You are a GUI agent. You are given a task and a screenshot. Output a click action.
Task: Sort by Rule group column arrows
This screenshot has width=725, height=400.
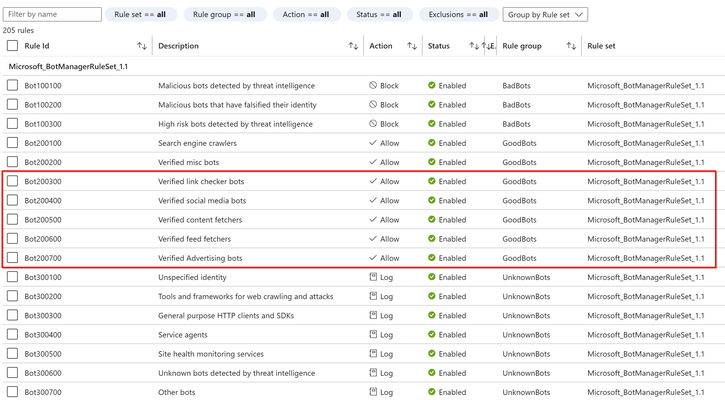(x=571, y=46)
